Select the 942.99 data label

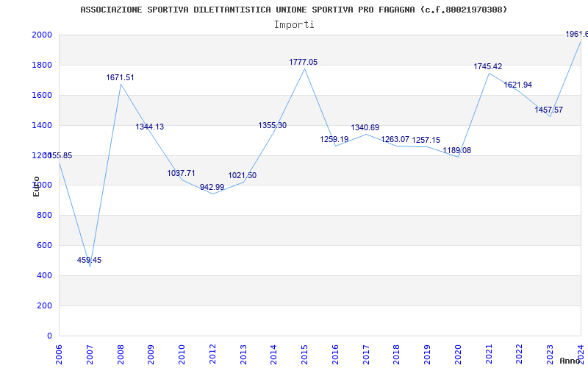click(212, 187)
